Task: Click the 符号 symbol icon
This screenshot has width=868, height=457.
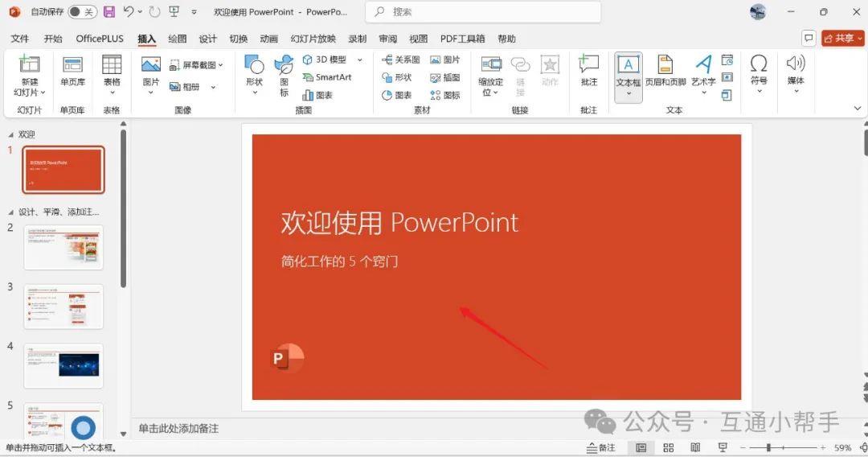Action: coord(759,63)
